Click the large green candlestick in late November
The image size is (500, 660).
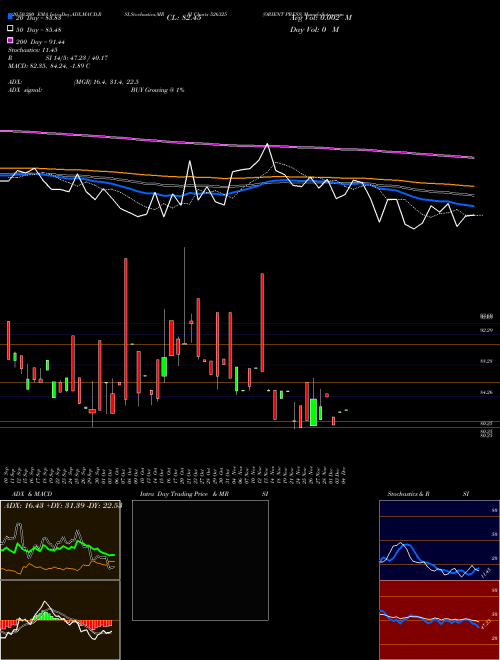[313, 412]
